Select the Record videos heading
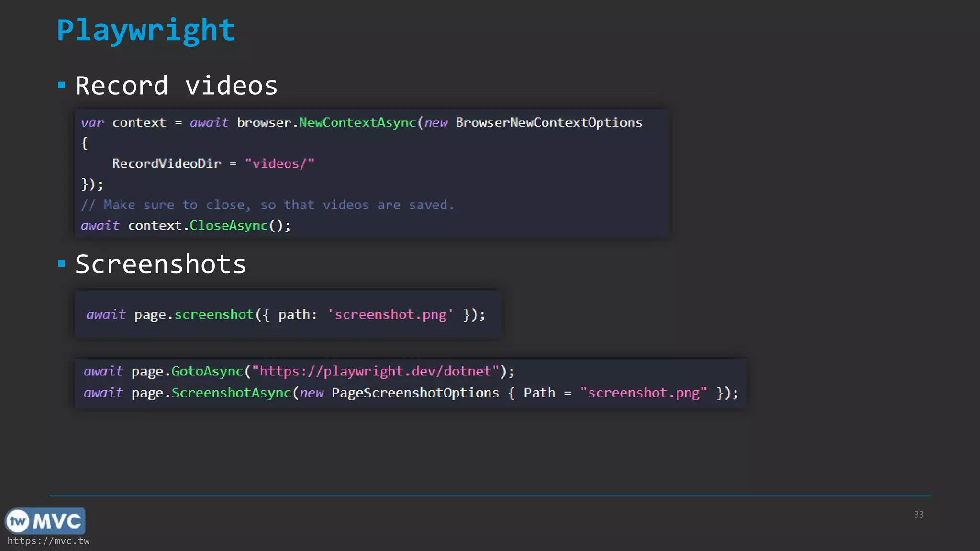The width and height of the screenshot is (980, 551). coord(176,86)
